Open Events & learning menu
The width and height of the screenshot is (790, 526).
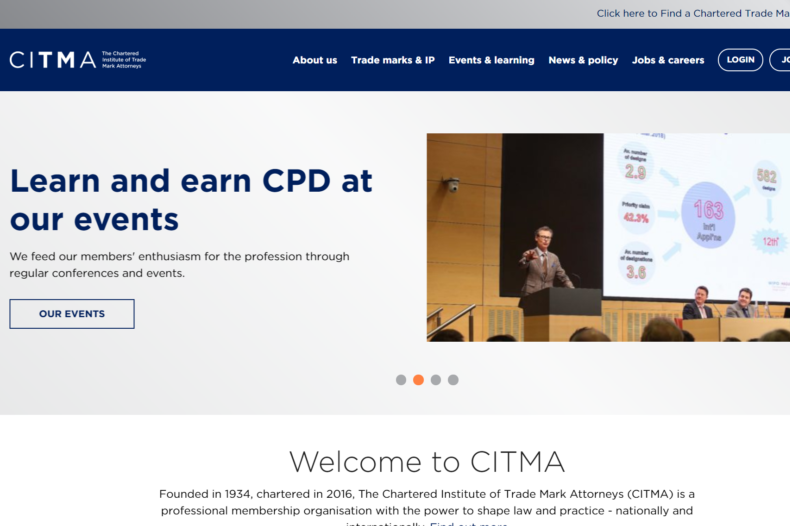click(x=491, y=60)
